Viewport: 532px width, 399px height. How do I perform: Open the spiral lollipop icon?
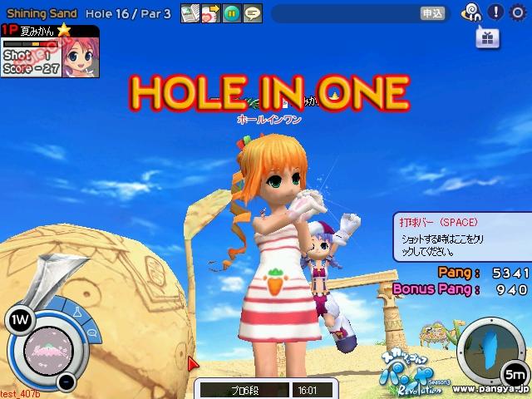tap(471, 12)
